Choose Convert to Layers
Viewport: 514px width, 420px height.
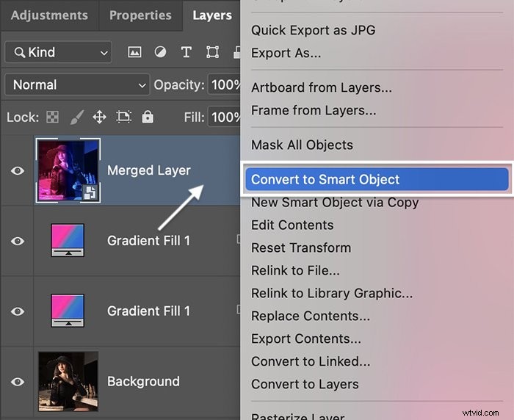[x=305, y=384]
